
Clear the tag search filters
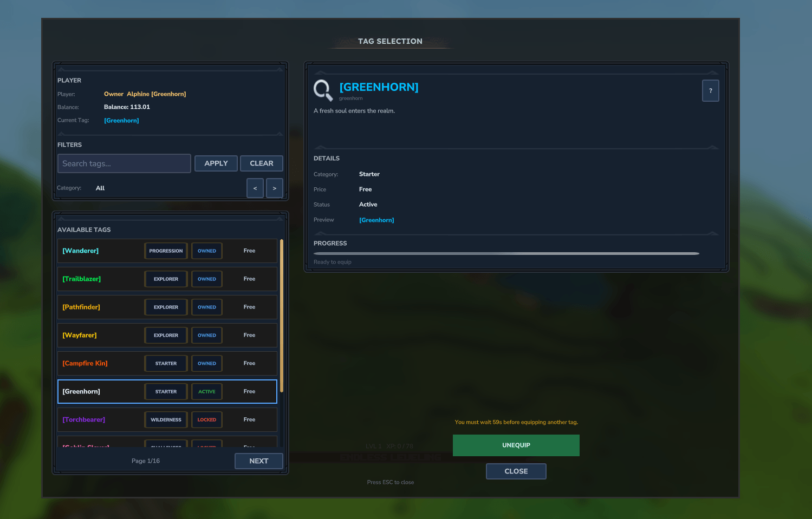[261, 163]
